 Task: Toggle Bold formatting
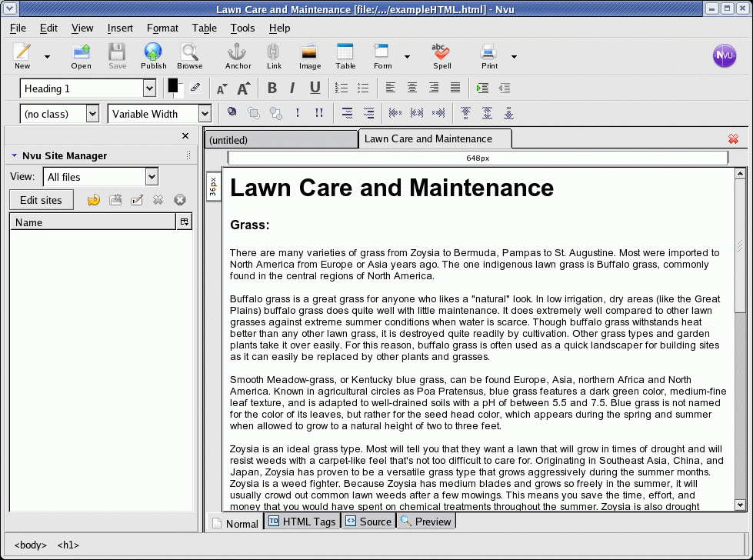click(x=272, y=88)
